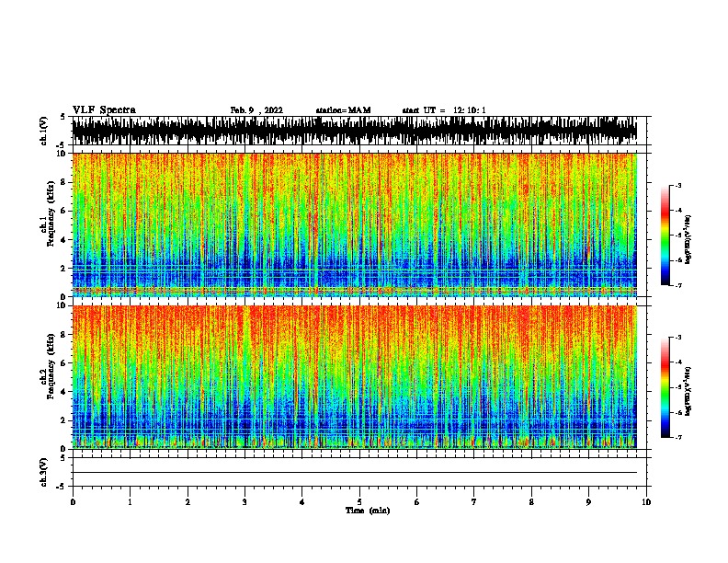Click the "-5" volt tick of the ch.3(V) panel
Viewport: 728px width, 563px height.
62,487
